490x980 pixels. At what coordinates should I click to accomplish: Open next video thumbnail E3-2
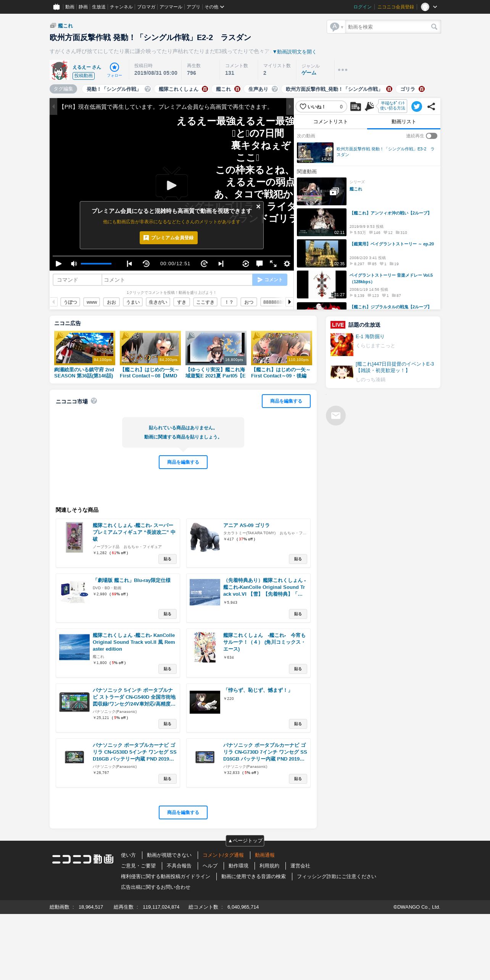[x=315, y=153]
